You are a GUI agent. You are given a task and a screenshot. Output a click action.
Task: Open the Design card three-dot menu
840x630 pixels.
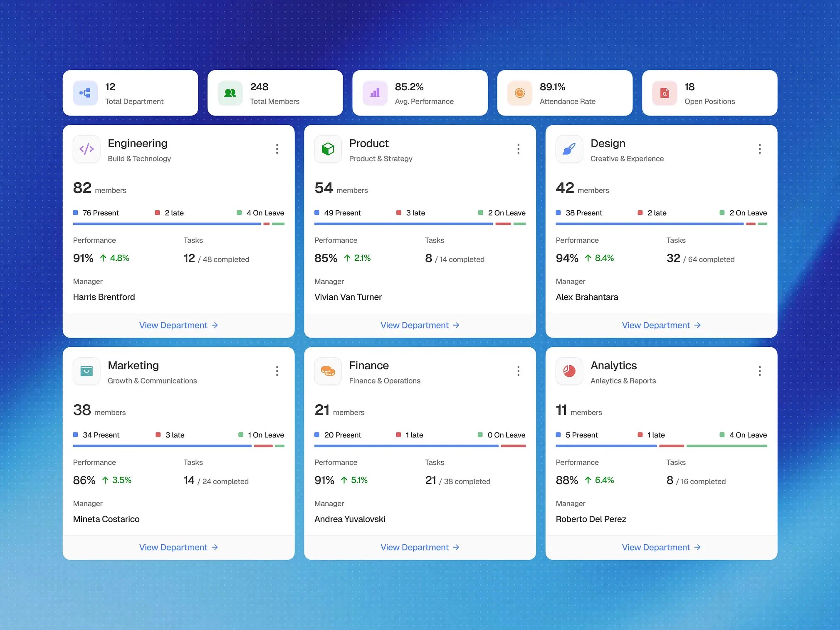click(760, 149)
